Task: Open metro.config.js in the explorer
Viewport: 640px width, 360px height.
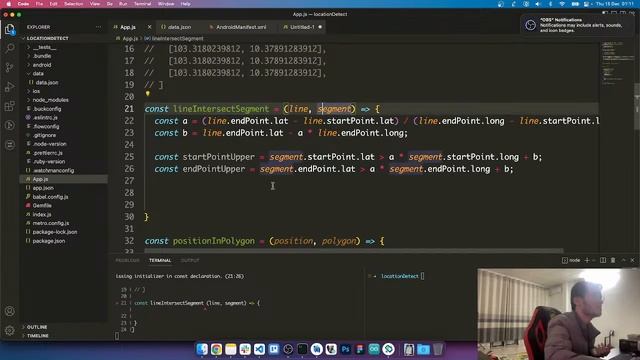Action: click(x=51, y=223)
